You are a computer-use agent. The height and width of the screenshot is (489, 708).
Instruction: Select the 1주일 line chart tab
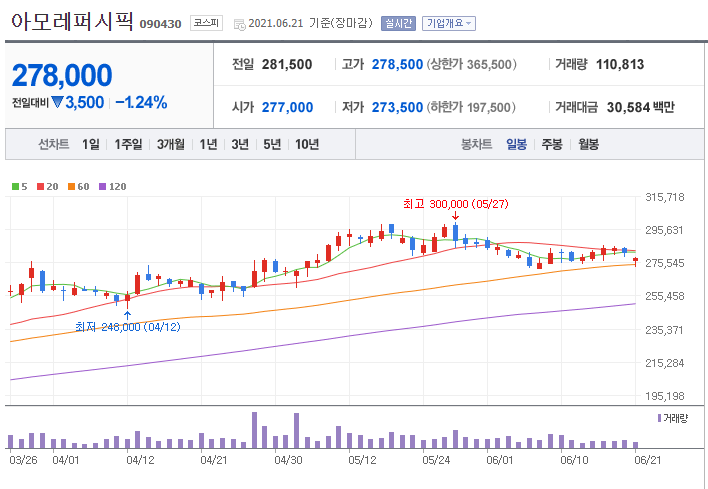click(x=128, y=144)
